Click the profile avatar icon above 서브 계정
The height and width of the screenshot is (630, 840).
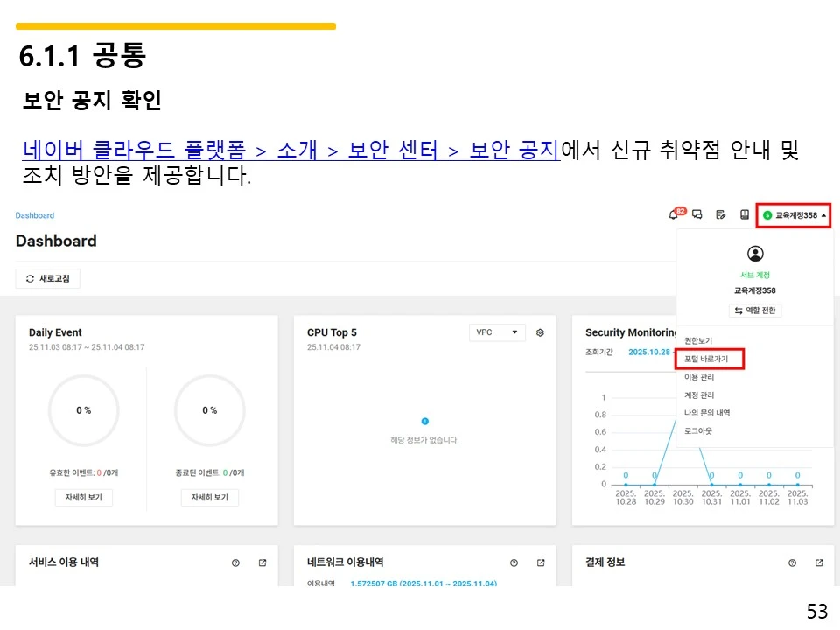pyautogui.click(x=756, y=253)
